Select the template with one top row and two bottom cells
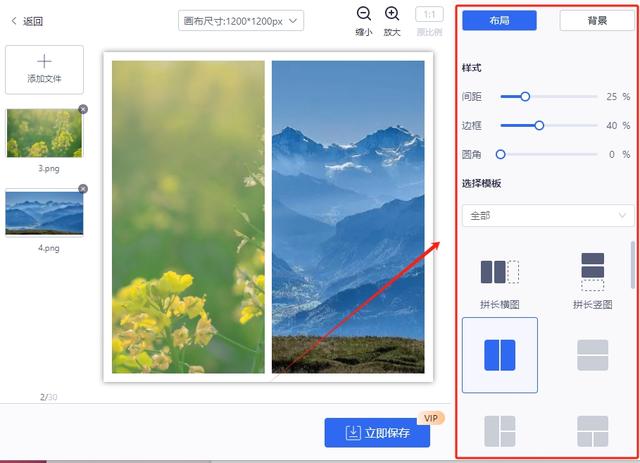 point(593,431)
